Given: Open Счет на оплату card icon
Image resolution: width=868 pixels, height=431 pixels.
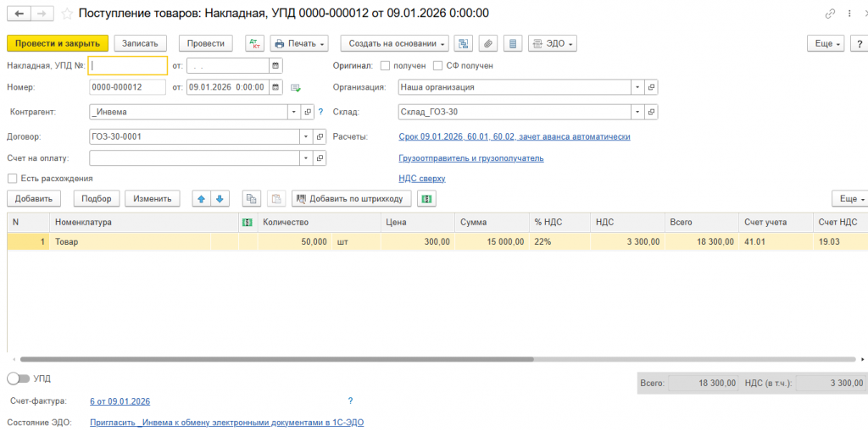Looking at the screenshot, I should 320,158.
